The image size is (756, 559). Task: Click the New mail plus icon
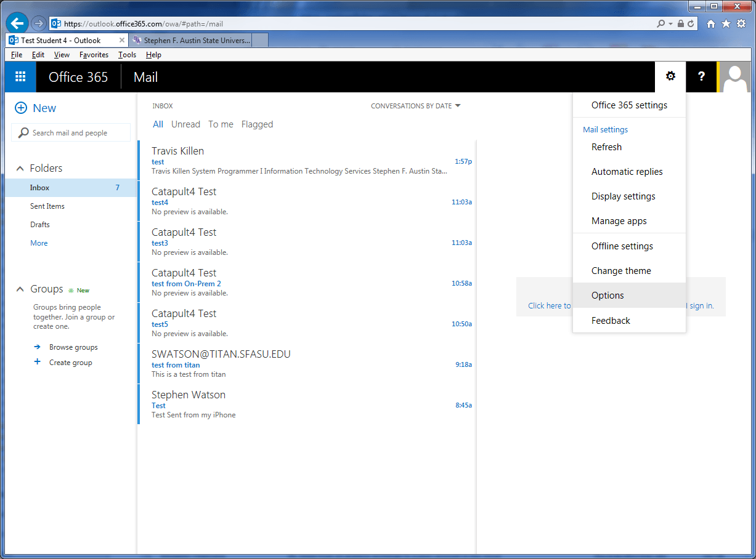tap(21, 108)
